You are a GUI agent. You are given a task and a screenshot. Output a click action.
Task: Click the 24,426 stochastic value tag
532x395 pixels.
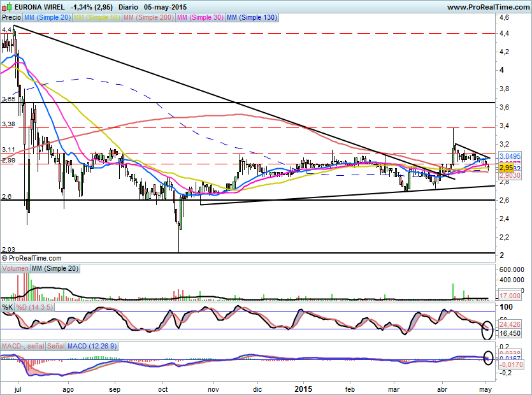pyautogui.click(x=510, y=324)
